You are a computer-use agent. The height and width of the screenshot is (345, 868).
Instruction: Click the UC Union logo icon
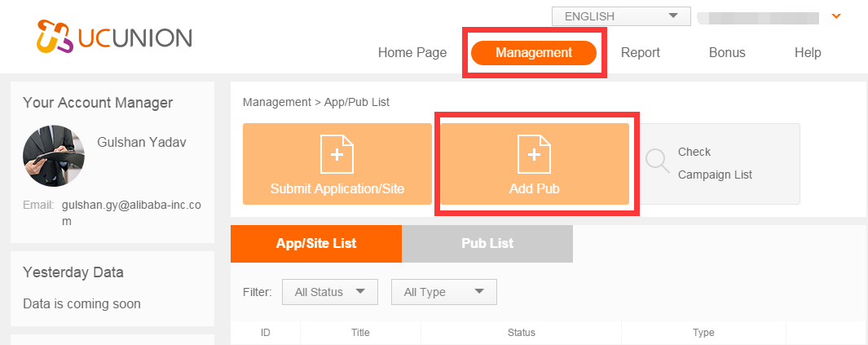tap(55, 37)
